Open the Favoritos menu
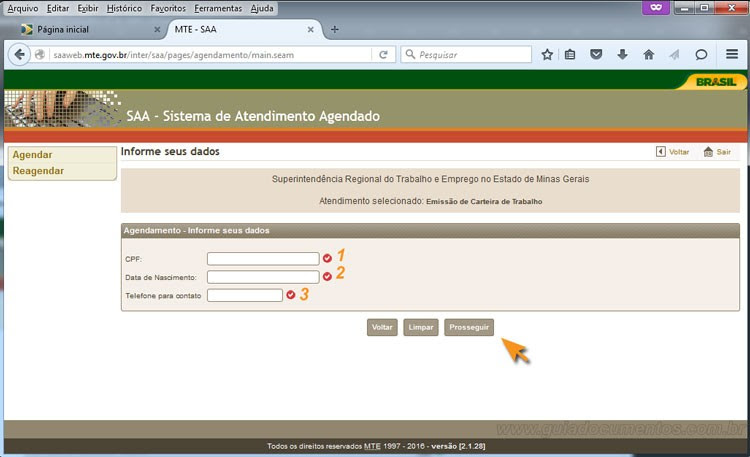This screenshot has height=457, width=750. (168, 8)
